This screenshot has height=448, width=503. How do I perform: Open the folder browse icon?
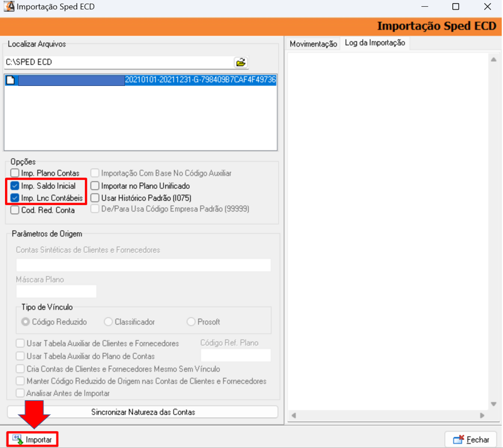(241, 62)
